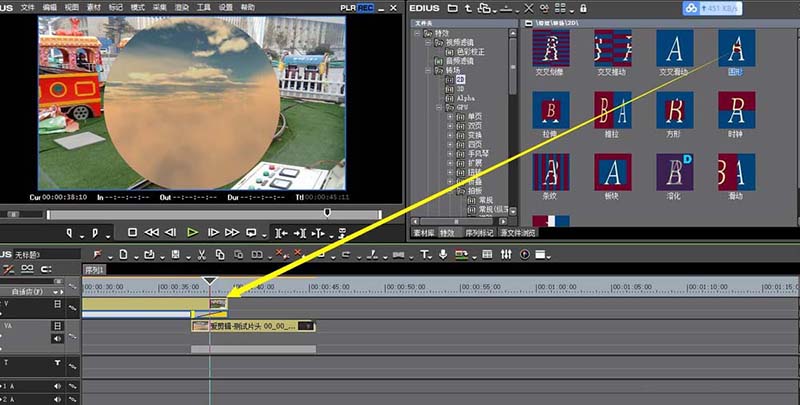
Task: Step back to previous frame
Action: [171, 233]
